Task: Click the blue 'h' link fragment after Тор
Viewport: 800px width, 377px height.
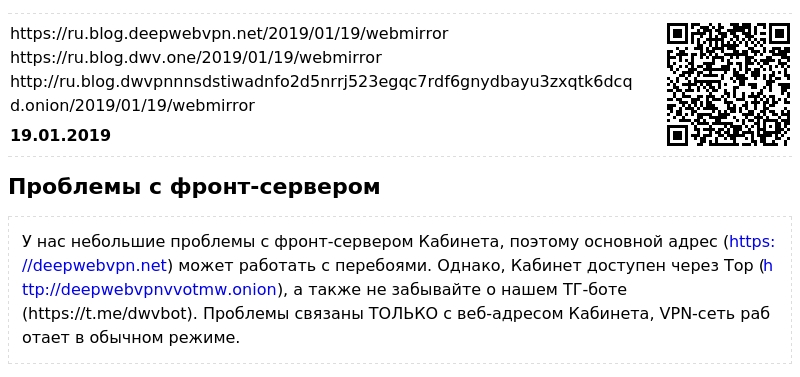Action: pyautogui.click(x=768, y=266)
